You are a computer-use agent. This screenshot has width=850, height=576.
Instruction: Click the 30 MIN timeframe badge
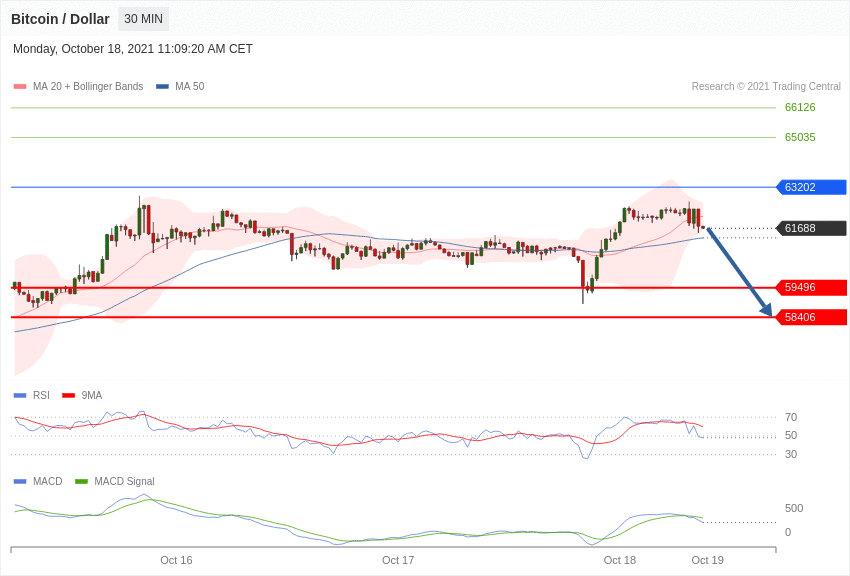pos(143,19)
